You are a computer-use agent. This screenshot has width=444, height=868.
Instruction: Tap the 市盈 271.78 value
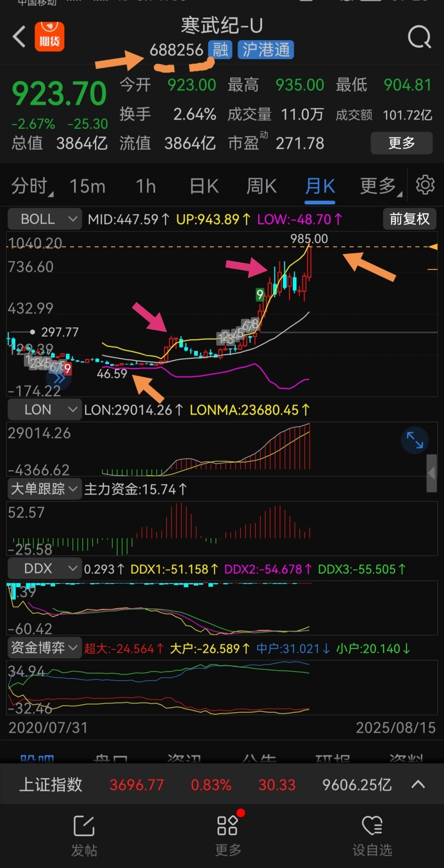pyautogui.click(x=300, y=143)
